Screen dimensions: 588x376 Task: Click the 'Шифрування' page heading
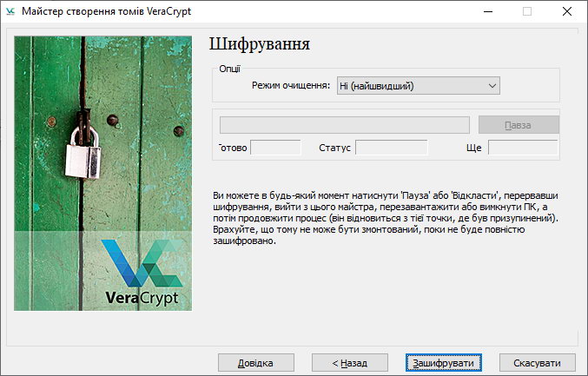point(260,44)
